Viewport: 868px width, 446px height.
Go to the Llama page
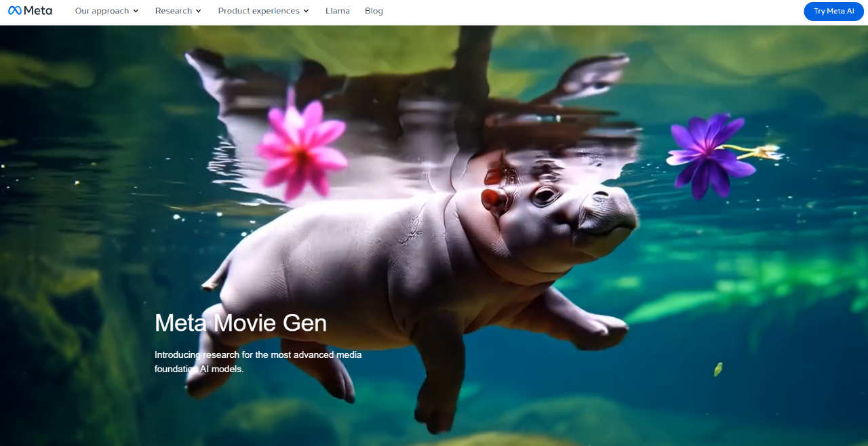point(338,11)
